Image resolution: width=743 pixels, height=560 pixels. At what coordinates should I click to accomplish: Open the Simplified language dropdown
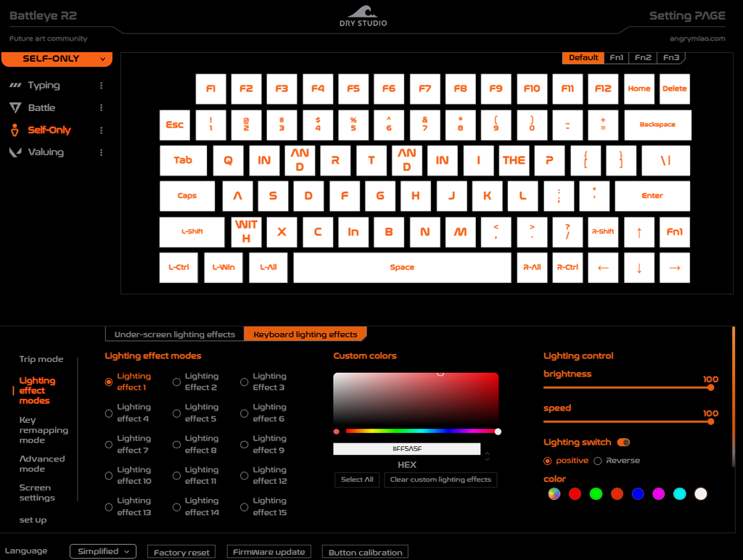[x=103, y=551]
